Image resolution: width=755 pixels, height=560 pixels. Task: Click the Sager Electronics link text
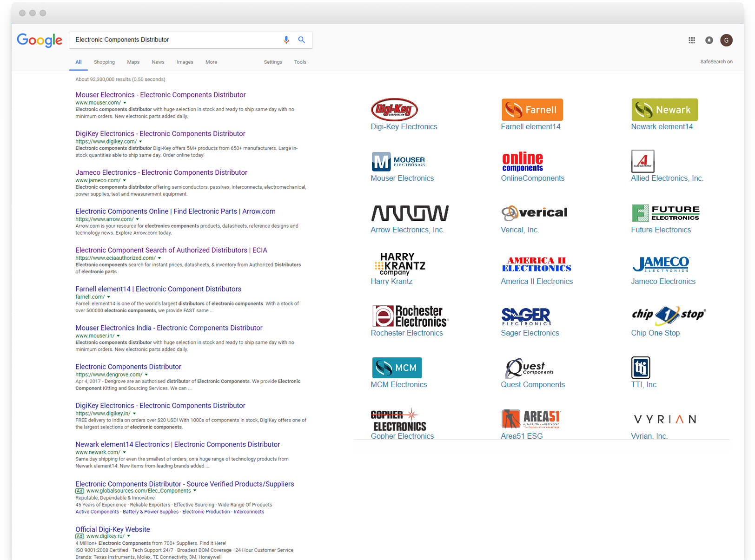530,333
